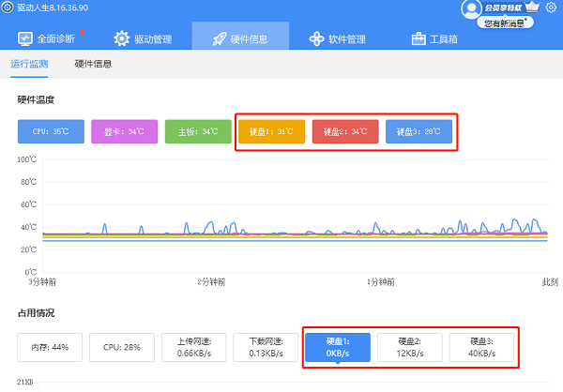Screen dimensions: 563x392
Task: Switch to the 运行监测 tab
Action: (x=29, y=64)
